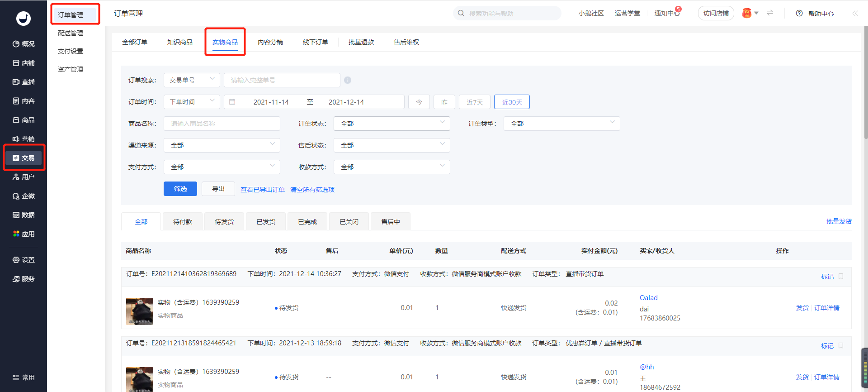Image resolution: width=868 pixels, height=392 pixels.
Task: Open the 内容 sidebar item
Action: pyautogui.click(x=24, y=101)
